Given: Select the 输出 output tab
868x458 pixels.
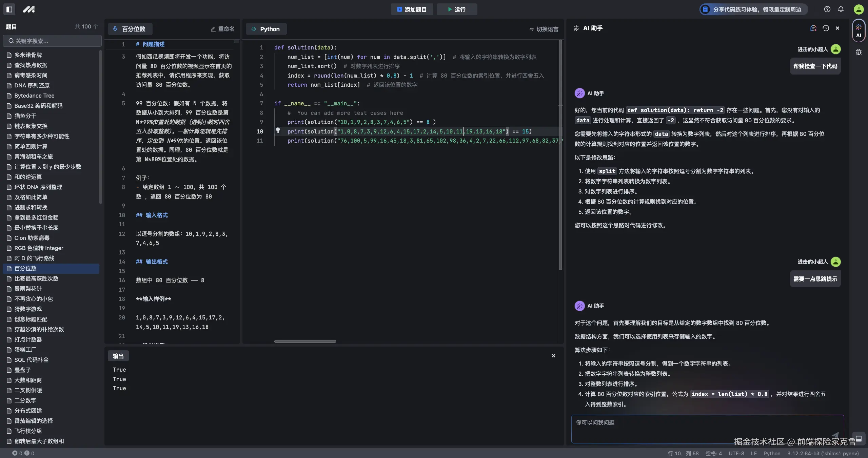Looking at the screenshot, I should [118, 356].
